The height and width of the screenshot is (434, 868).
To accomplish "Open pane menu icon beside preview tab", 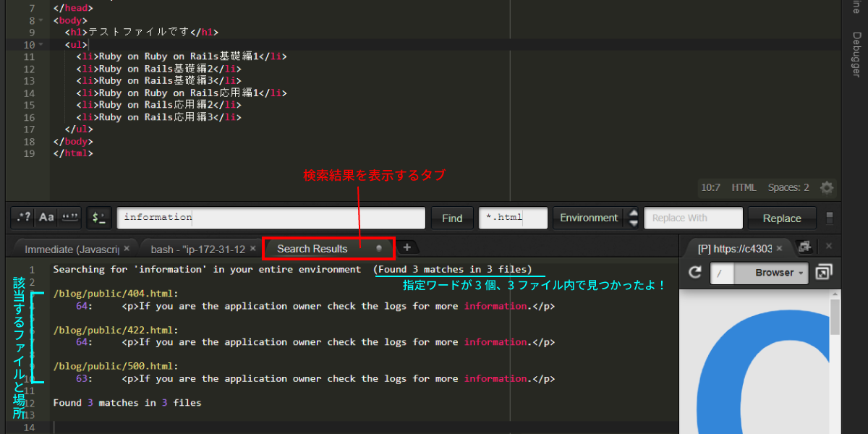I will pos(804,247).
